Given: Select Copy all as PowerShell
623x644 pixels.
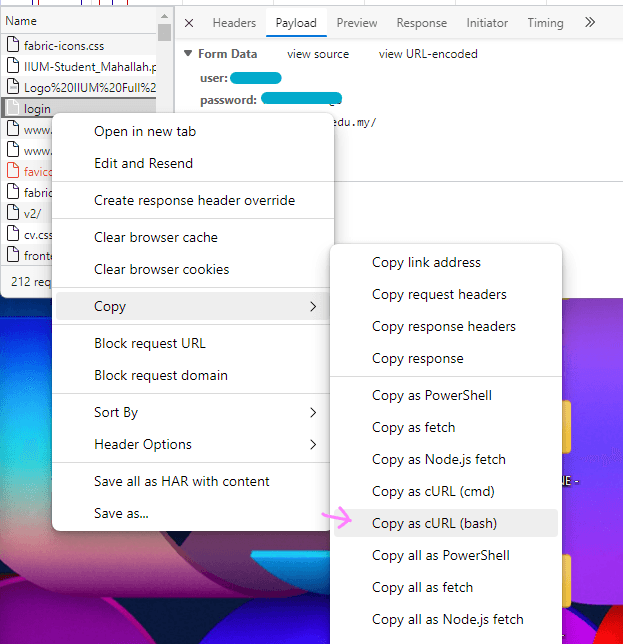Looking at the screenshot, I should pyautogui.click(x=446, y=556).
